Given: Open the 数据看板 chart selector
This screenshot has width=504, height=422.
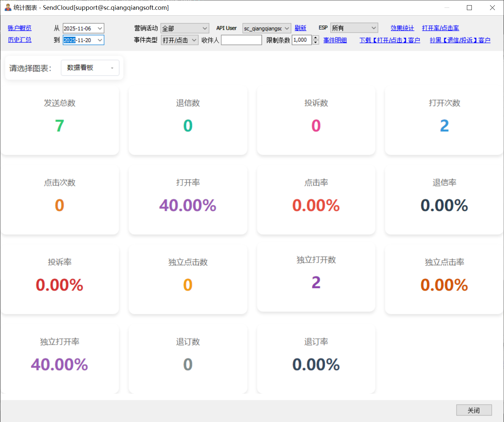Looking at the screenshot, I should click(x=90, y=68).
